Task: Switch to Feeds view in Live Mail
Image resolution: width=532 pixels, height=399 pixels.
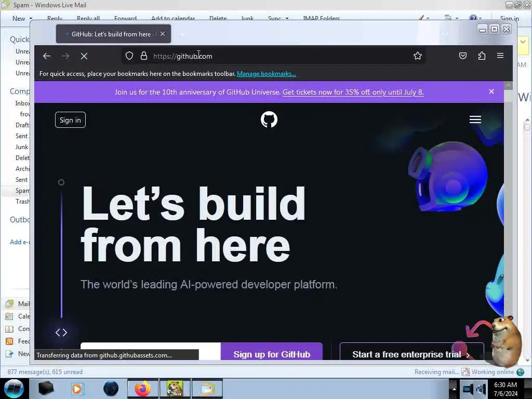Action: coord(18,341)
